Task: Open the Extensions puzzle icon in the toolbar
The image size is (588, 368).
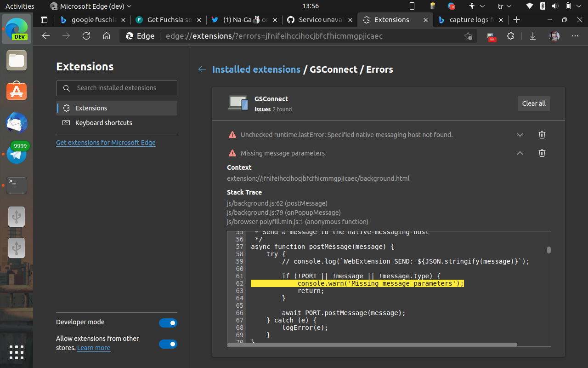Action: (x=510, y=36)
